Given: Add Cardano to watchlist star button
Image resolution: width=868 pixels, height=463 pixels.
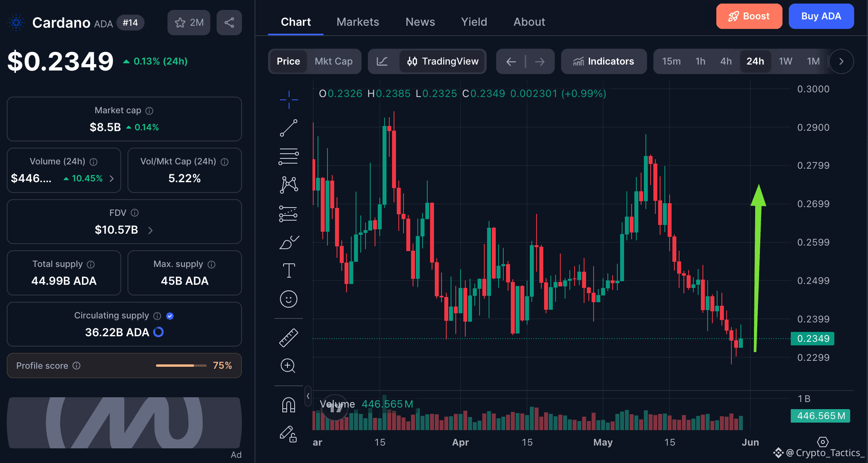Looking at the screenshot, I should click(189, 23).
